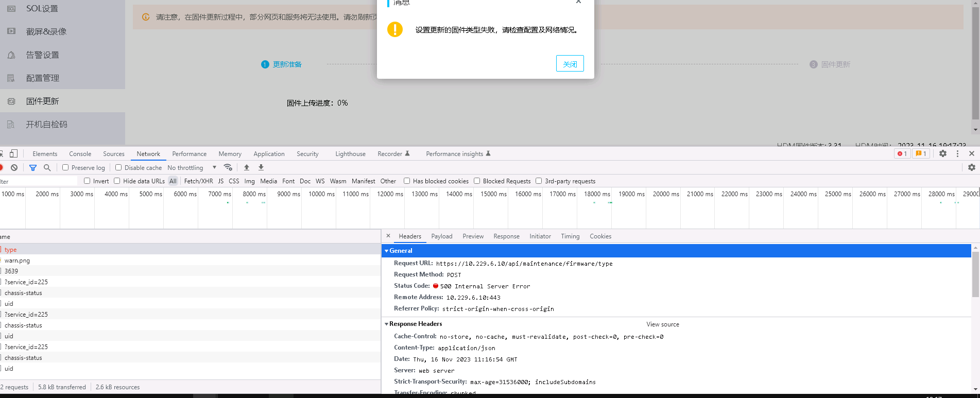Viewport: 980px width, 398px height.
Task: Click the network filter text field
Action: click(39, 181)
